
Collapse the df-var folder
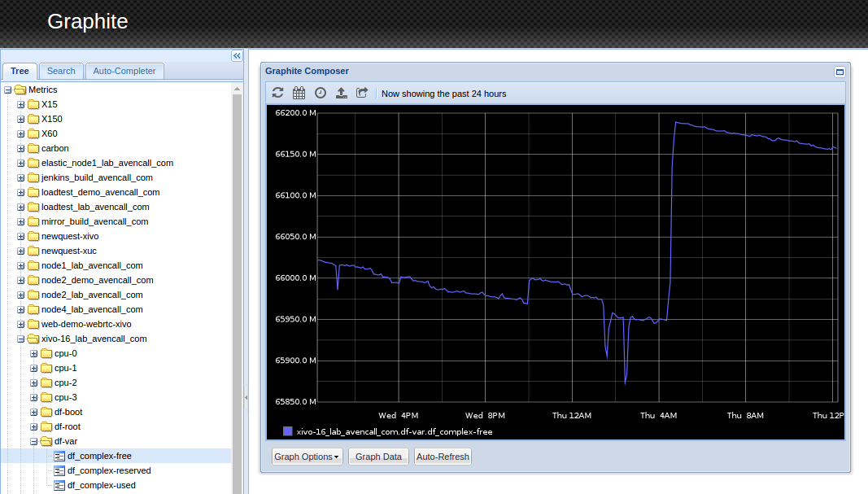tap(34, 441)
